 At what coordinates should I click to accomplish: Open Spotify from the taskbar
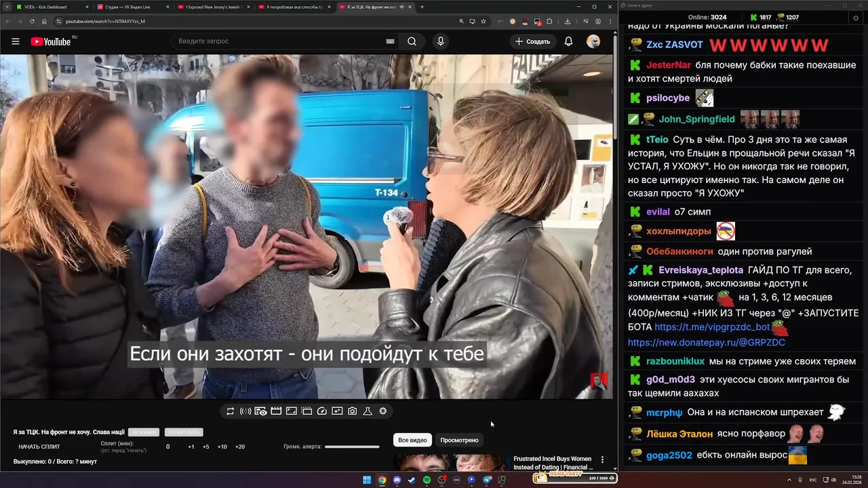tap(427, 480)
